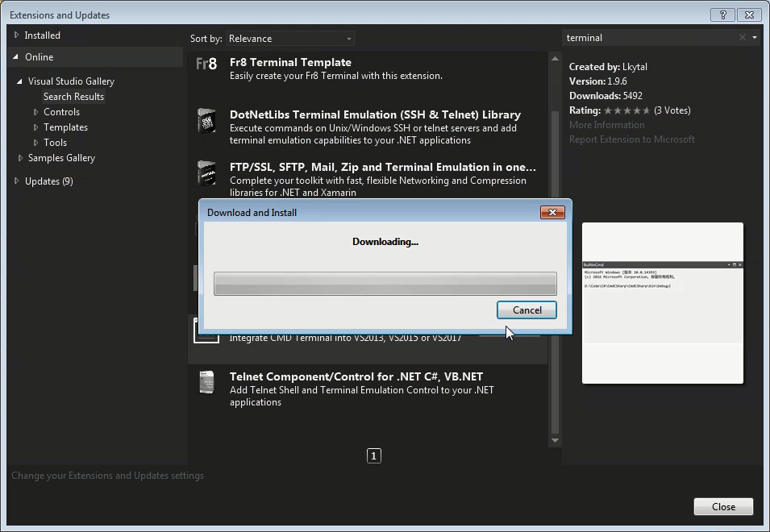Viewport: 770px width, 532px height.
Task: Click the "Integrate CMD Terminal" description text
Action: pos(345,339)
